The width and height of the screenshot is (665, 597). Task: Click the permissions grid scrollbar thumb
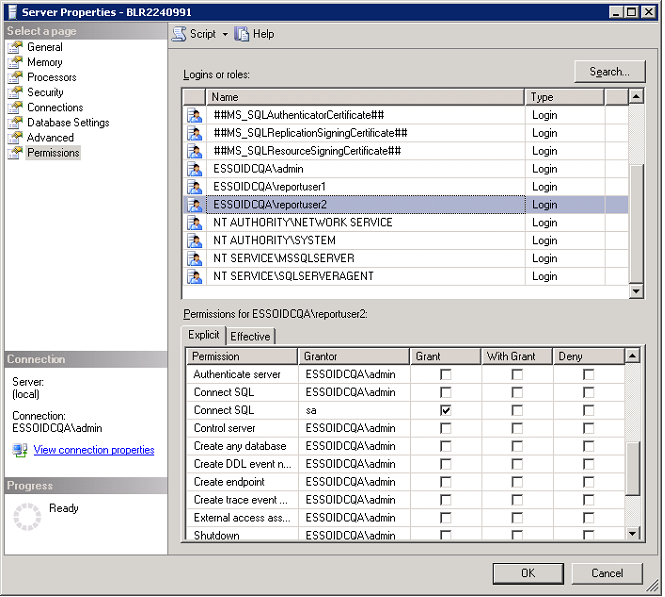tap(633, 469)
